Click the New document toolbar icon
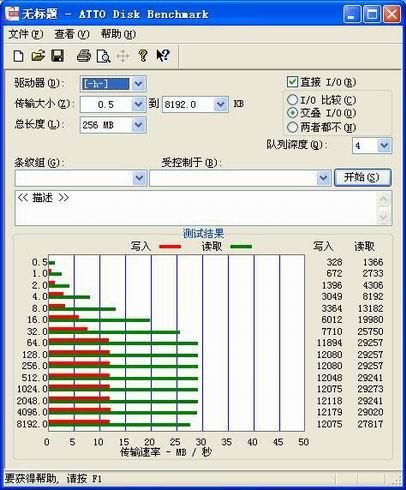 point(18,56)
